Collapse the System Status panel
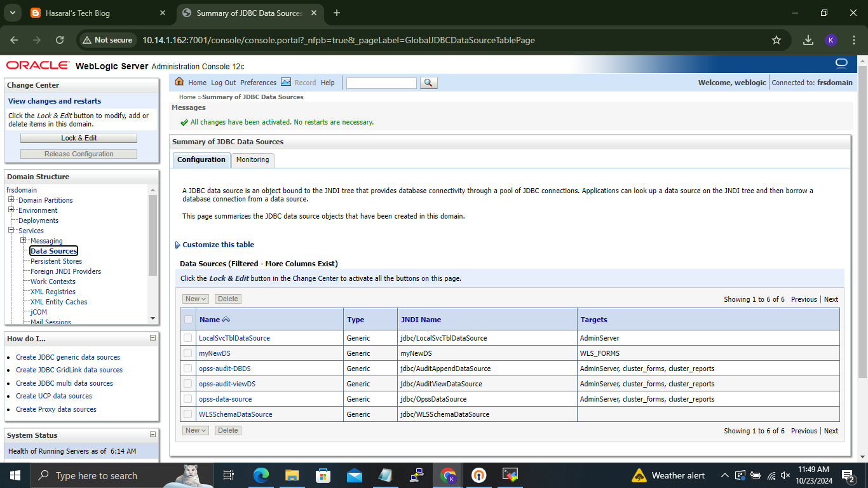 coord(153,435)
